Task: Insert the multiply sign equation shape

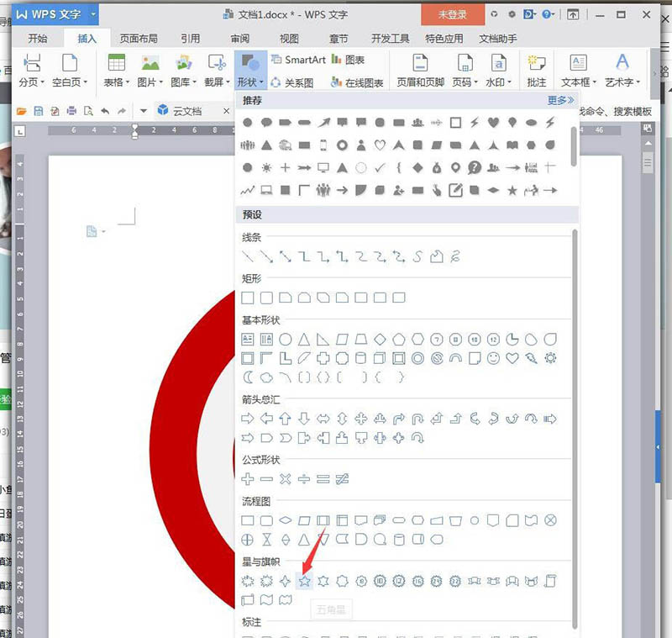Action: click(286, 478)
